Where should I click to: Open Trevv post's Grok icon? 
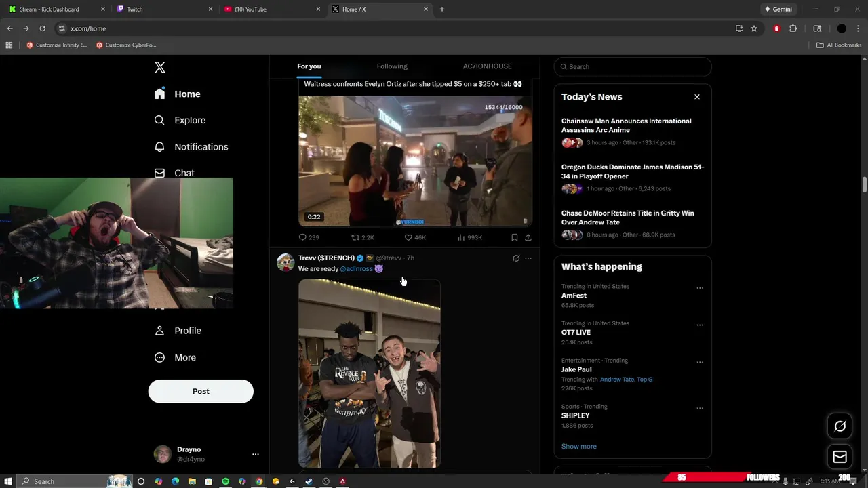click(x=516, y=258)
